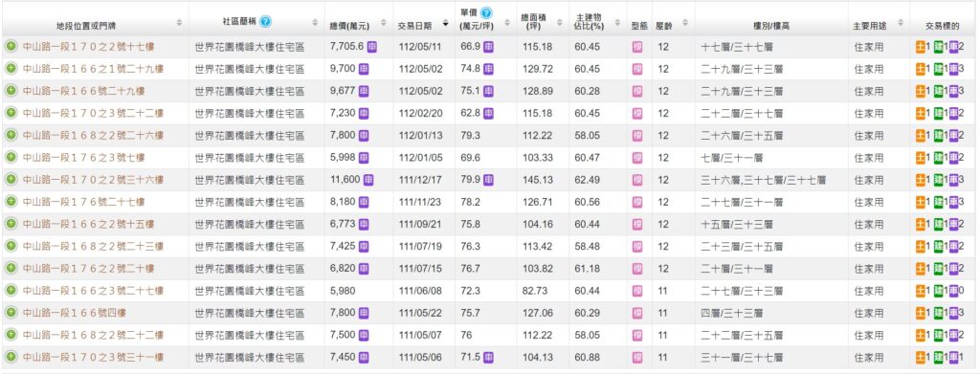The image size is (980, 374).
Task: Sort by 主要用途 column
Action: click(901, 22)
